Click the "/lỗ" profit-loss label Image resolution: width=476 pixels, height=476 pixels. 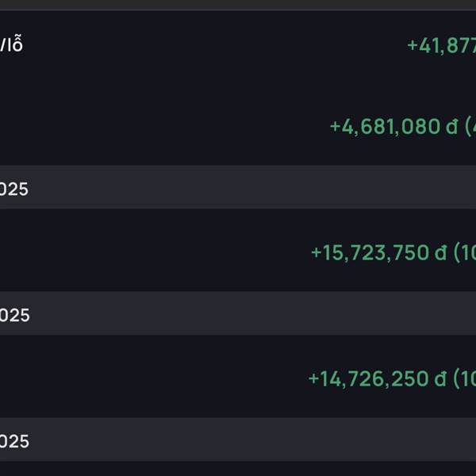click(x=11, y=44)
